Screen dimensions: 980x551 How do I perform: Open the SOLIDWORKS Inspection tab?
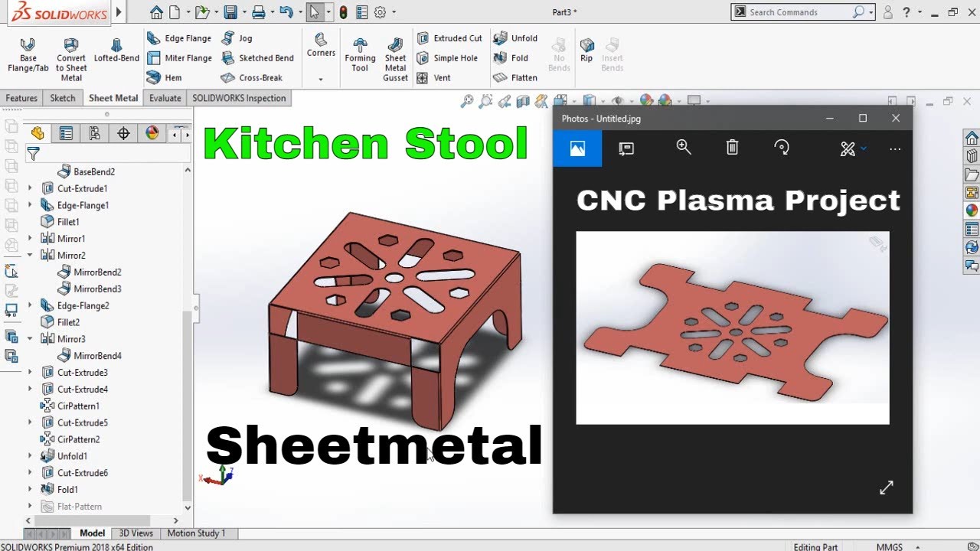239,98
